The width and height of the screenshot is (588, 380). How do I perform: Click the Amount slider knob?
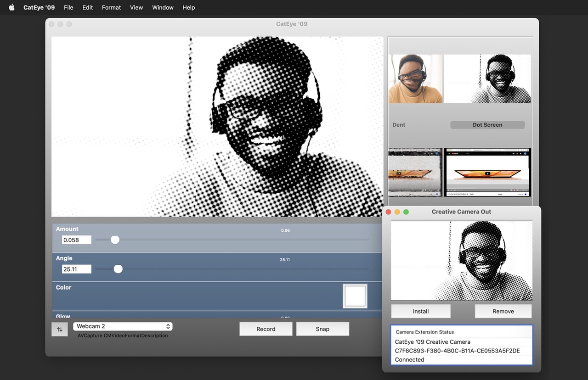pyautogui.click(x=115, y=240)
